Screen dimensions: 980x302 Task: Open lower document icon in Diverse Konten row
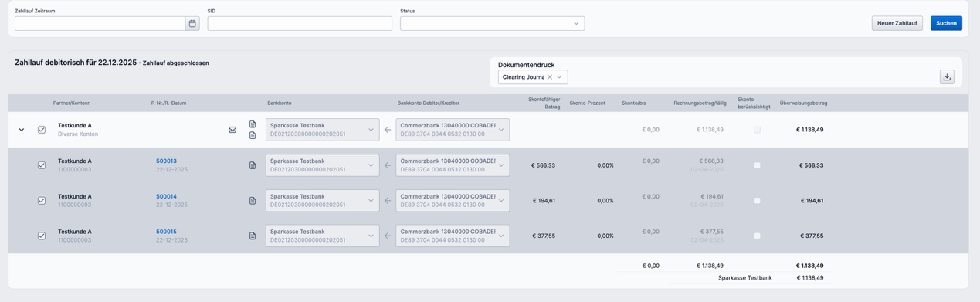pos(253,135)
